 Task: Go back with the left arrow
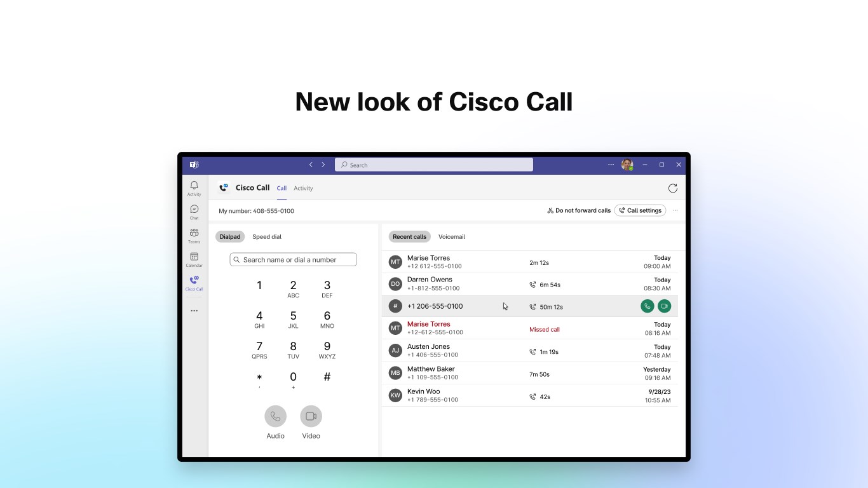pos(311,165)
